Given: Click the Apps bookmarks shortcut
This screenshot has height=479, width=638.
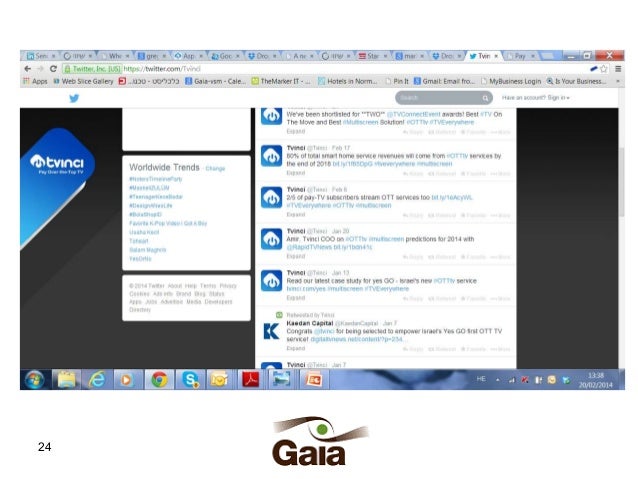Looking at the screenshot, I should (35, 81).
